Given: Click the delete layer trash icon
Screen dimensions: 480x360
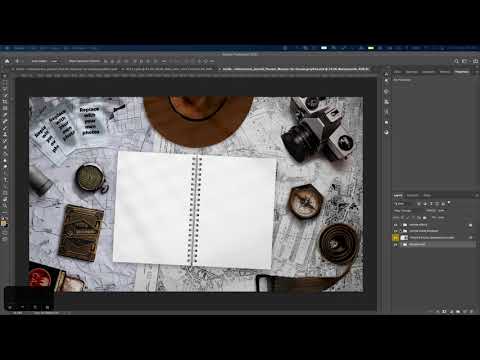Looking at the screenshot, I should point(472,311).
